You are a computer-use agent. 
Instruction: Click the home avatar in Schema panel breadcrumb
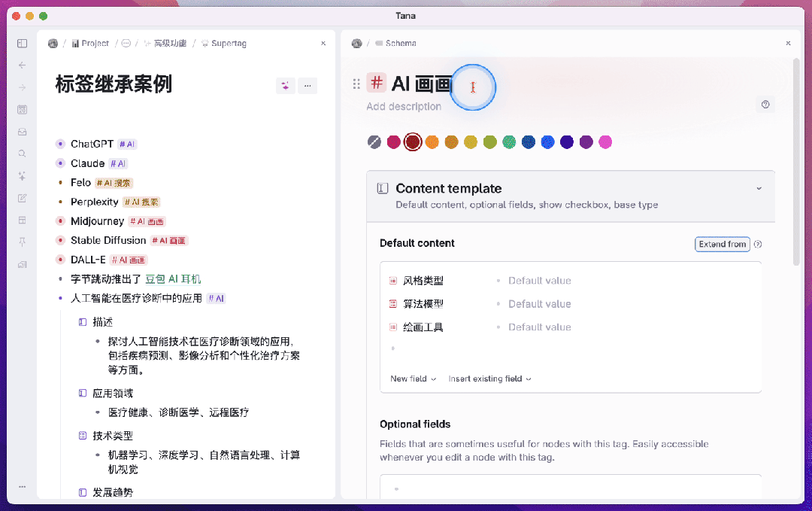357,44
